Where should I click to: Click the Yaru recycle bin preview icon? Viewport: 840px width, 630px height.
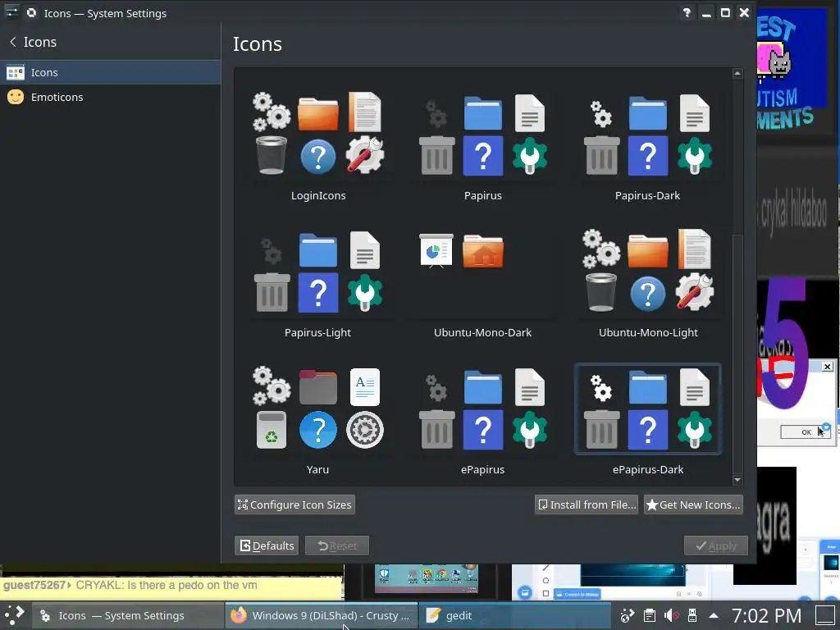(271, 430)
